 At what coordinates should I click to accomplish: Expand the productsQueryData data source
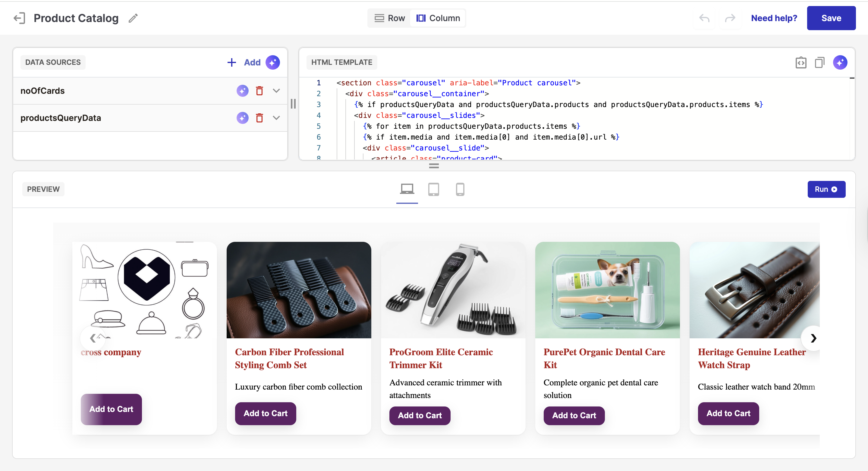point(276,118)
